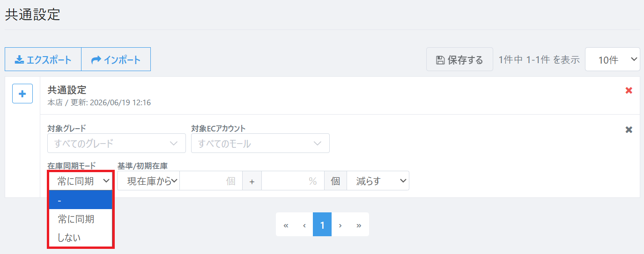This screenshot has width=644, height=254.
Task: Click the blue plus icon to add a setting
Action: pos(22,94)
